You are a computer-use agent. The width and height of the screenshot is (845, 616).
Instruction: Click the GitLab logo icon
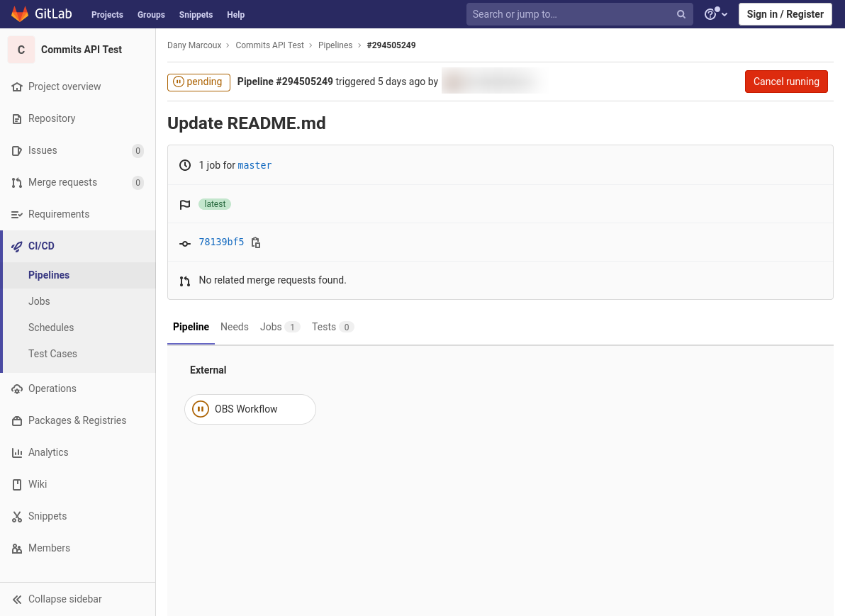19,13
